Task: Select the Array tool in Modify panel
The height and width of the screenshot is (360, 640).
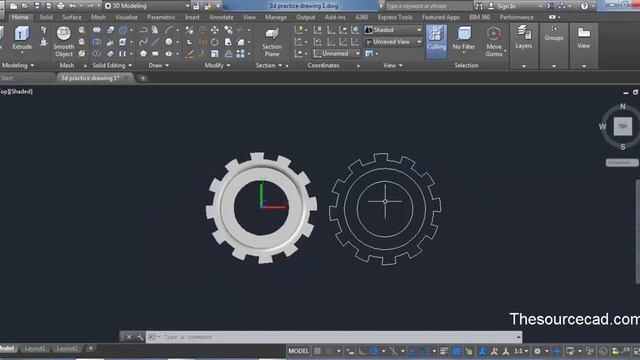Action: [x=240, y=53]
